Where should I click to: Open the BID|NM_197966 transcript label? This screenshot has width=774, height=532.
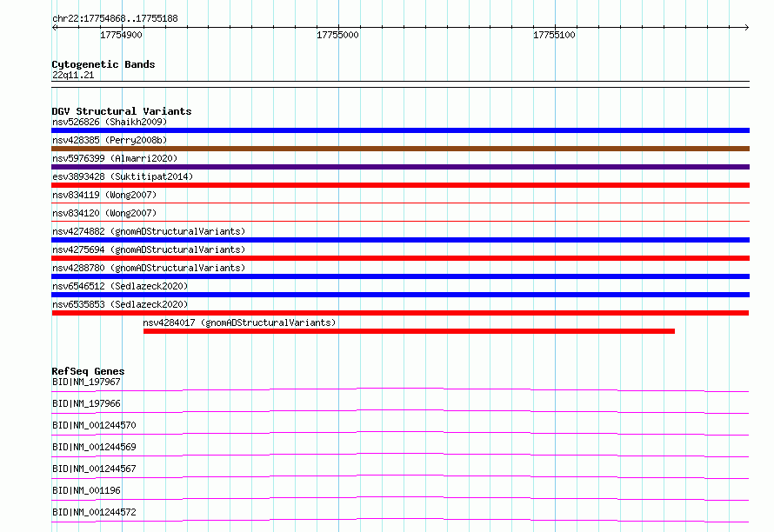pyautogui.click(x=86, y=403)
